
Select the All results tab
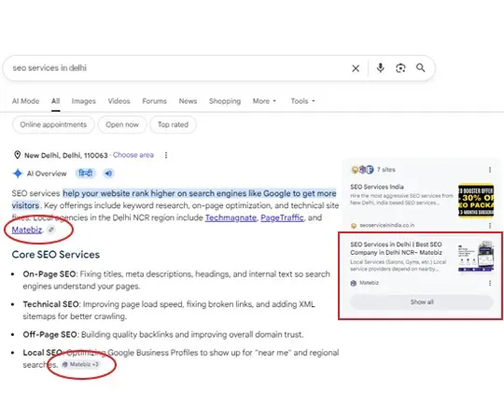click(x=56, y=101)
